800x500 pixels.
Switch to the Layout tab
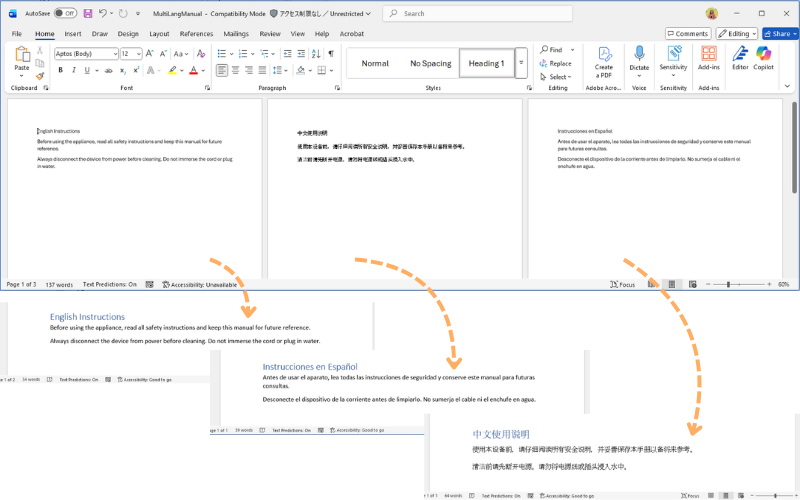coord(159,34)
